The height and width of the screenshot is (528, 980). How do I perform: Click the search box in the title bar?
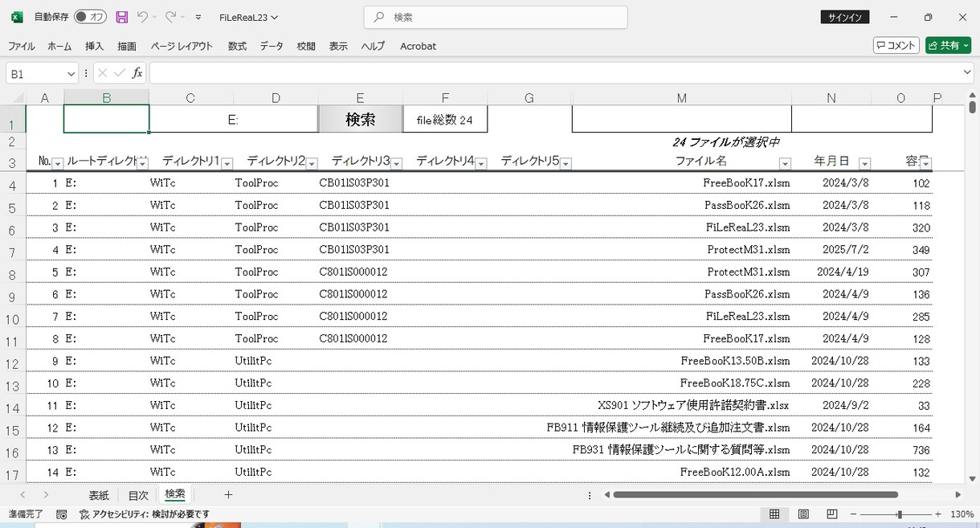click(496, 17)
